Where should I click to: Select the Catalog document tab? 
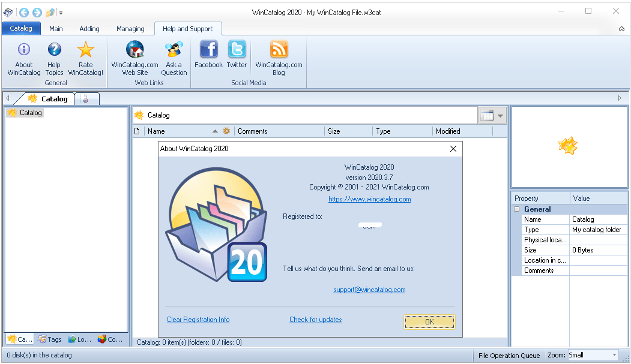[47, 99]
